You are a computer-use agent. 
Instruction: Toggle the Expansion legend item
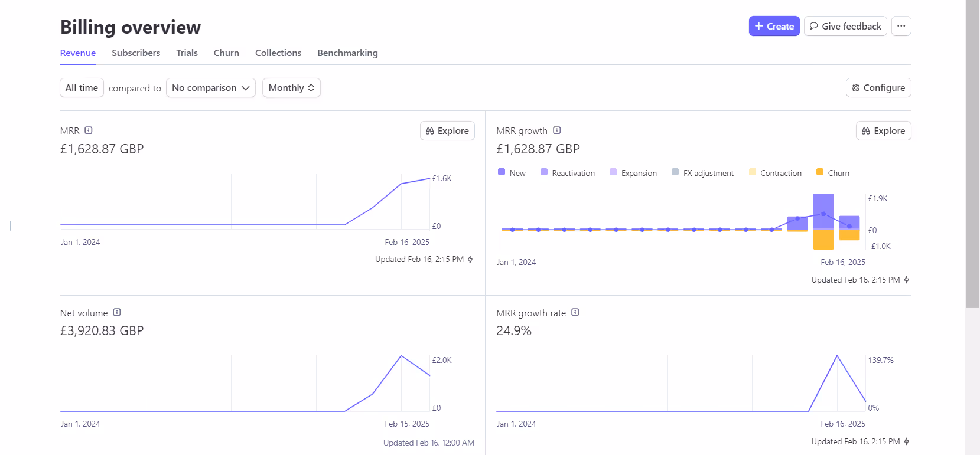(x=633, y=173)
